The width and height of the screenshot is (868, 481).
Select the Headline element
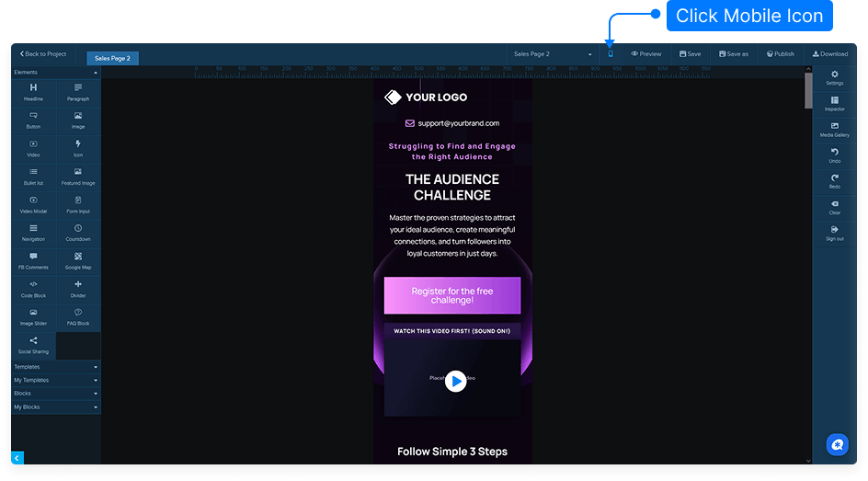coord(33,91)
